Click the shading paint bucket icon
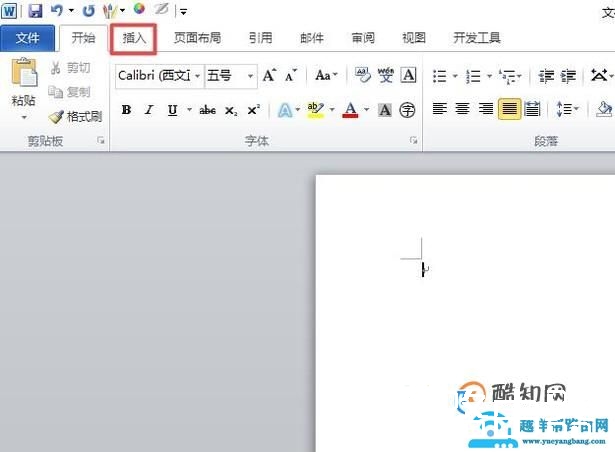The height and width of the screenshot is (452, 615). [604, 109]
